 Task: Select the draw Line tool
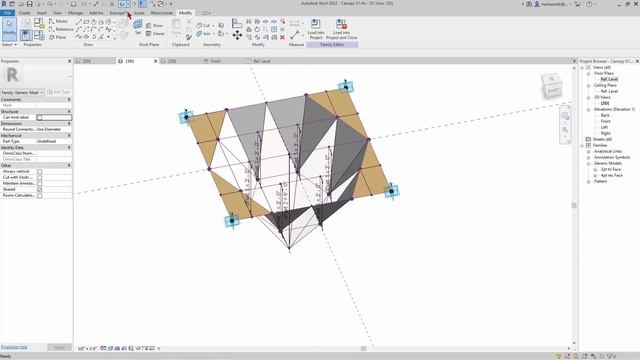tap(79, 22)
